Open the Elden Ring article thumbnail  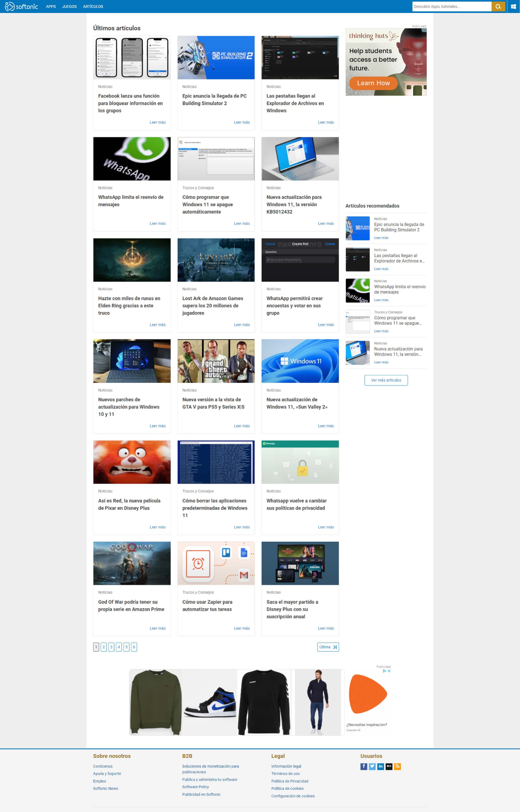point(132,259)
